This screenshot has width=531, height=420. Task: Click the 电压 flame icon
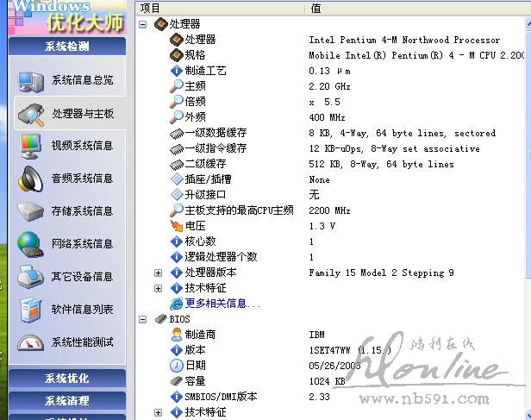tap(177, 226)
